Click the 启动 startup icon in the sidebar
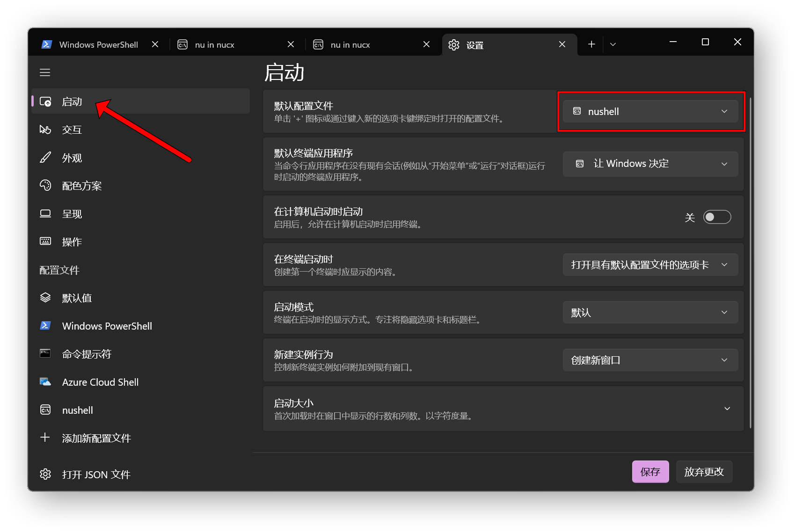The height and width of the screenshot is (532, 795). click(x=45, y=101)
